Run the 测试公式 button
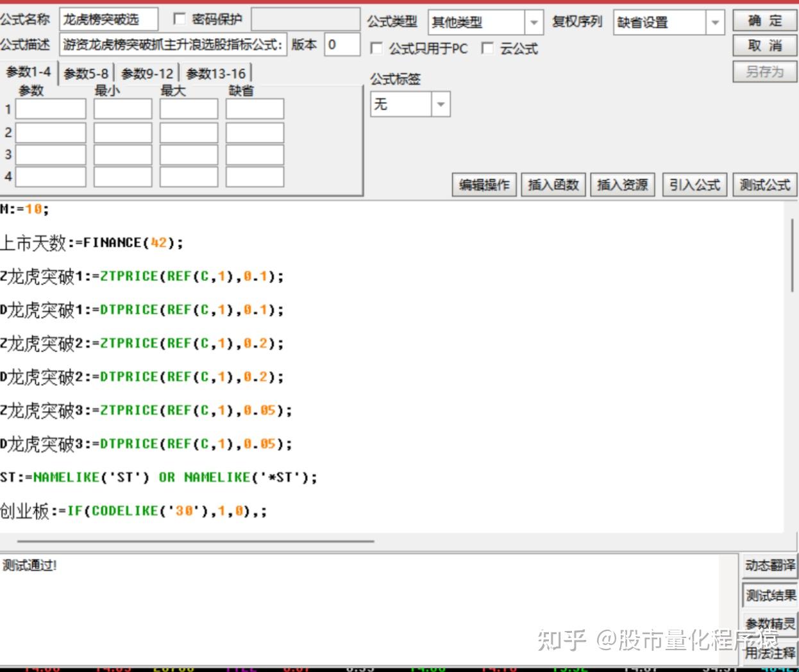The height and width of the screenshot is (672, 799). click(x=764, y=185)
